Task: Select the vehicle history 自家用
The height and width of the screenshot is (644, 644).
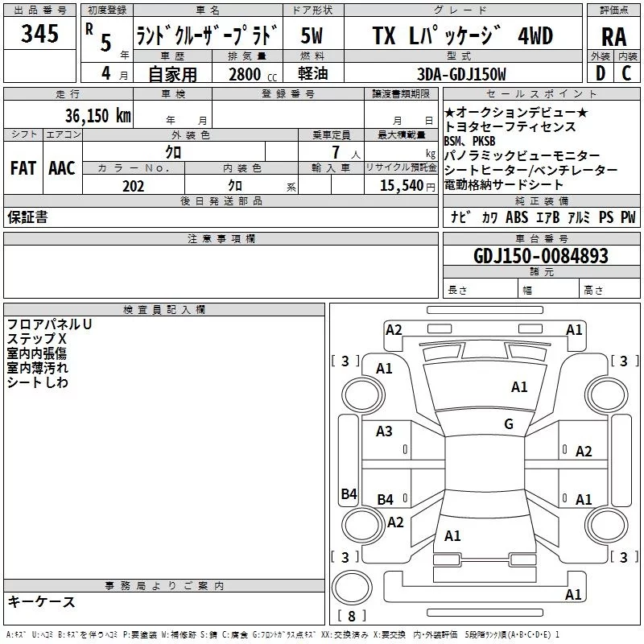Action: pos(172,74)
